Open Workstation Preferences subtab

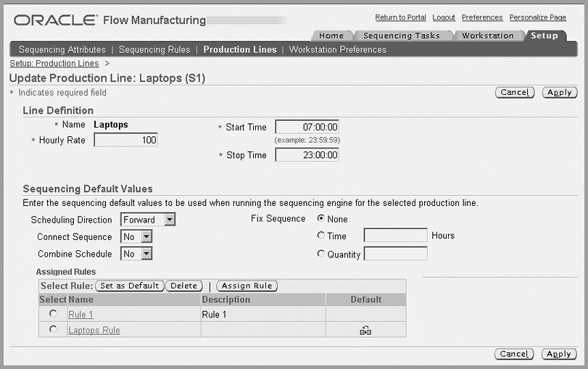[338, 49]
